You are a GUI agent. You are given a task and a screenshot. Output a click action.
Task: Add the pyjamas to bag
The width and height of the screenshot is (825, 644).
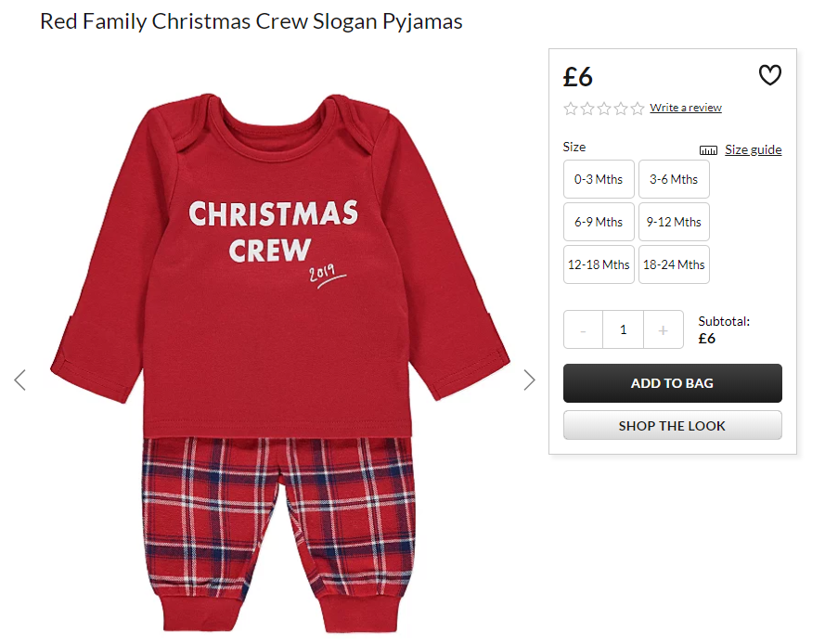[673, 383]
